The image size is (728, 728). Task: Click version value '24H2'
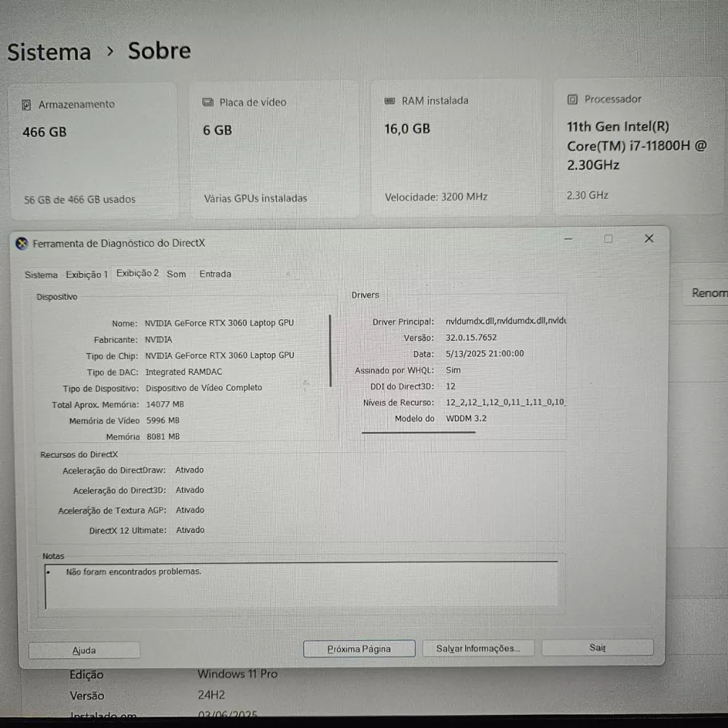211,695
